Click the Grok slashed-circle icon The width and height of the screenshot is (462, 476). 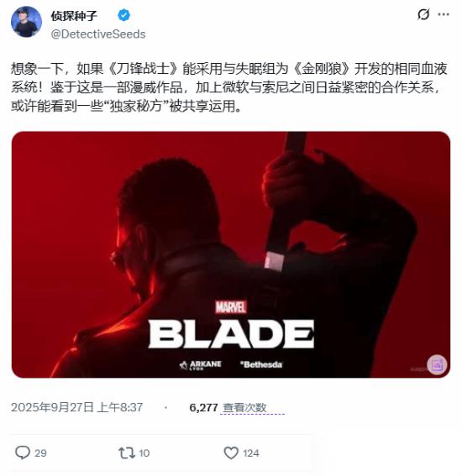tap(423, 14)
